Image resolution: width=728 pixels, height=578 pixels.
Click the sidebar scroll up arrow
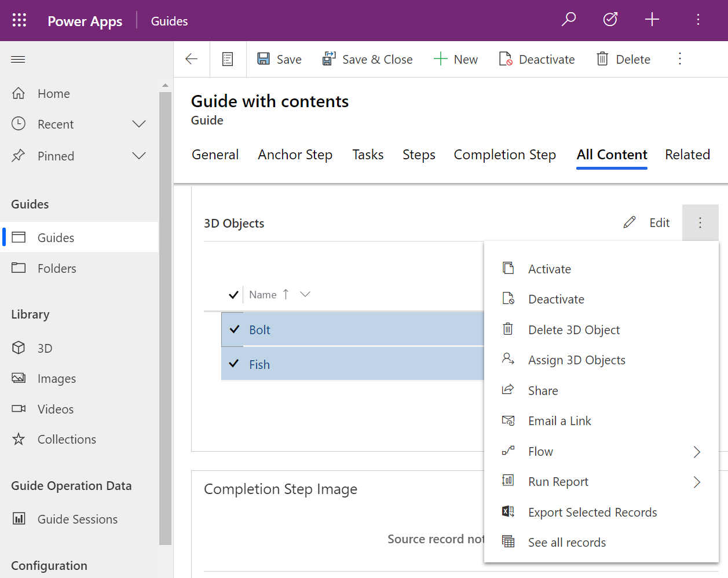pos(165,85)
